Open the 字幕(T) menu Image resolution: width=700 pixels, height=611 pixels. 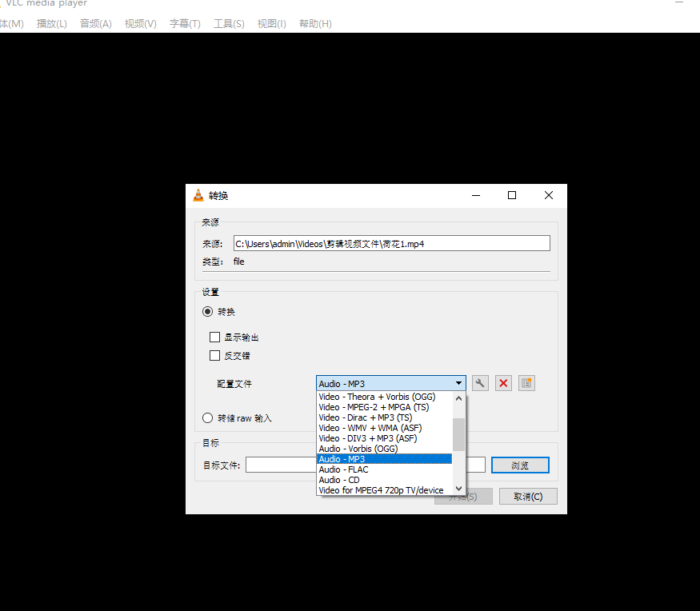185,24
